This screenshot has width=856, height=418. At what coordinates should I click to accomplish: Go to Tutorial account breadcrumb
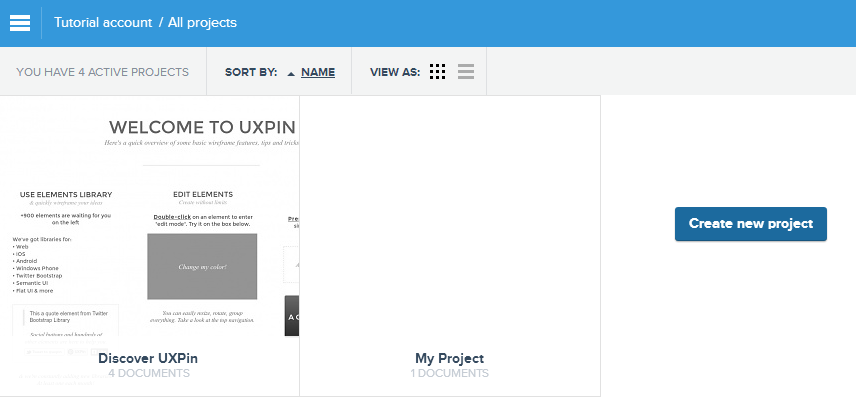(x=103, y=22)
